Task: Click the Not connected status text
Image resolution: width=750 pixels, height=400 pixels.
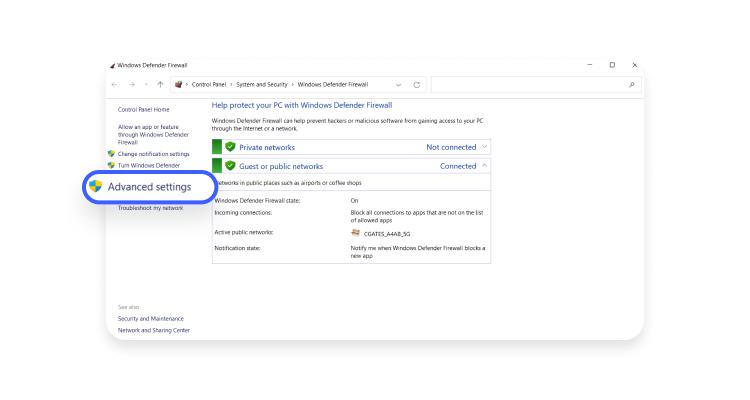Action: point(451,147)
